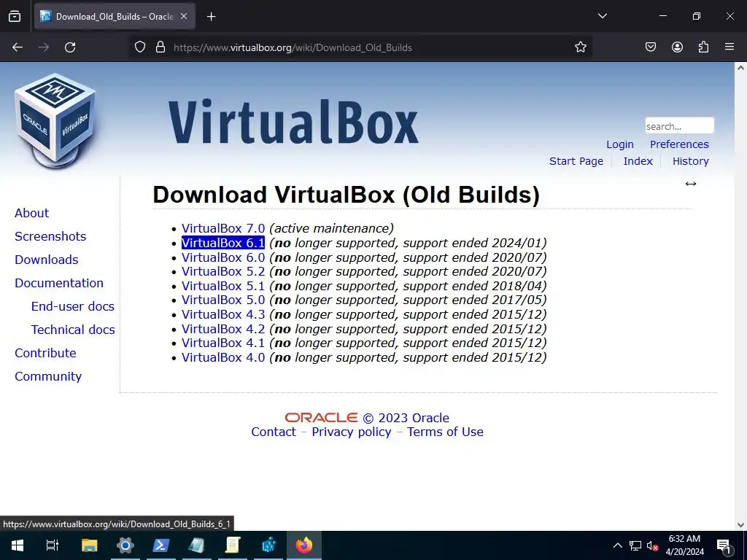Open the Terms of Use link
Screen dimensions: 747x560
tap(445, 432)
